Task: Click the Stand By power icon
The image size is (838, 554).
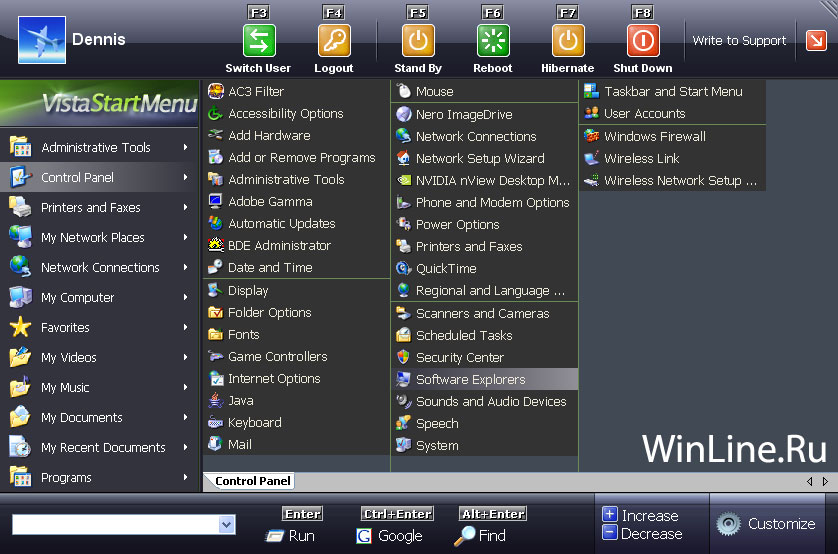Action: (418, 41)
